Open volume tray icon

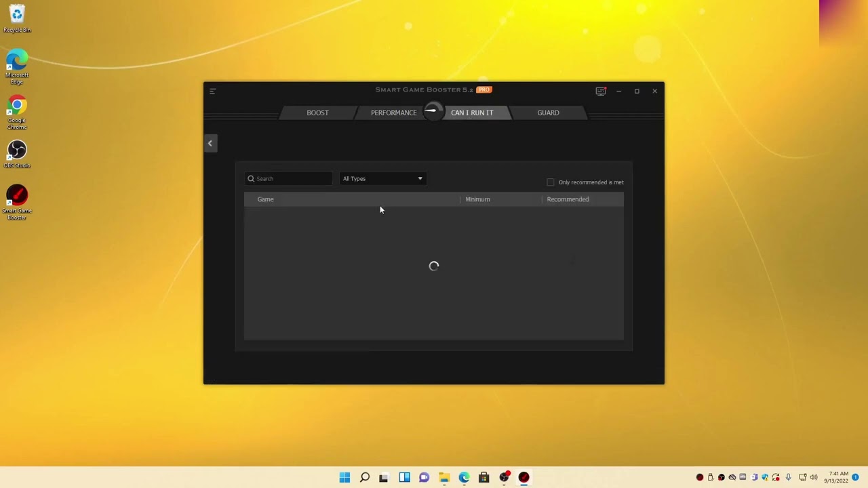[x=814, y=477]
